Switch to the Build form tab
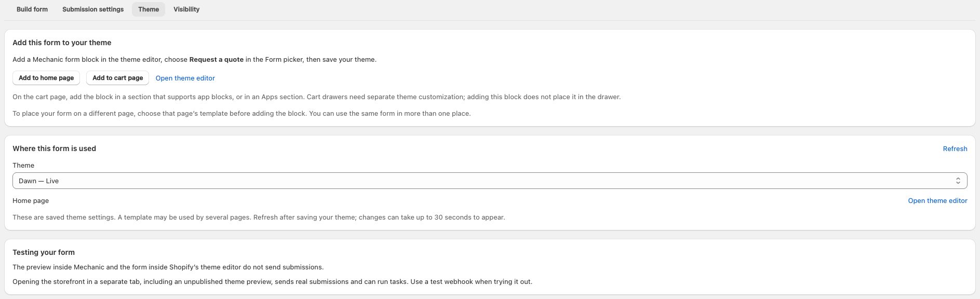The image size is (980, 299). tap(32, 9)
